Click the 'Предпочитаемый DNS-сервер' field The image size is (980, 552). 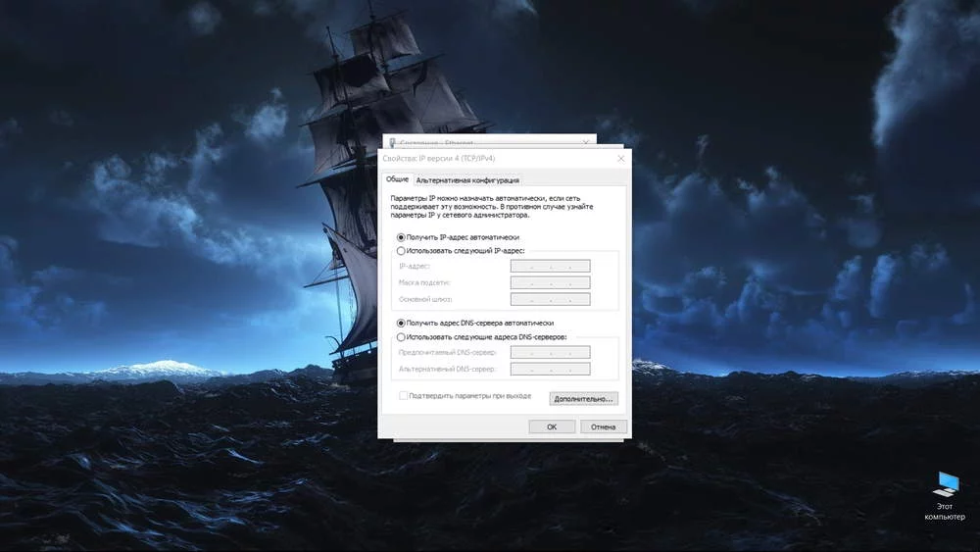pyautogui.click(x=550, y=353)
